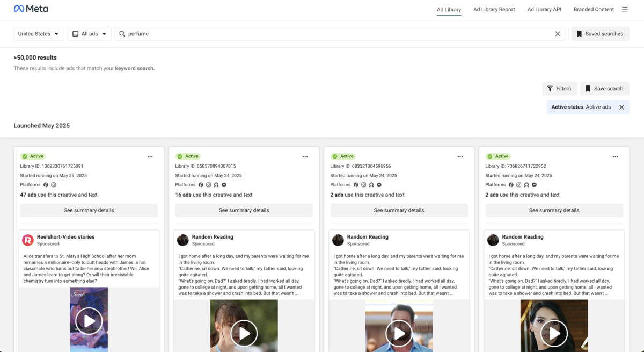This screenshot has width=644, height=352.
Task: Open the Filters panel
Action: tap(559, 89)
